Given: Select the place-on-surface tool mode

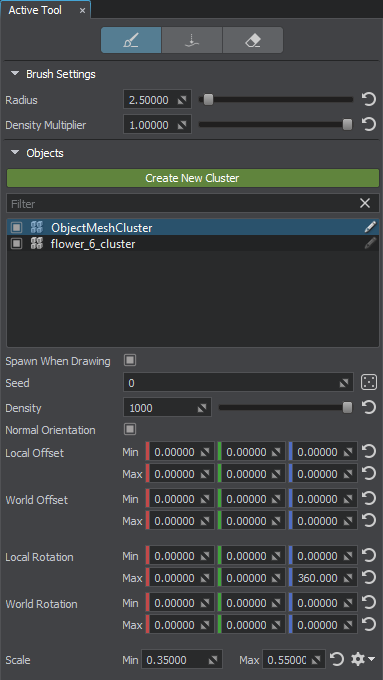Looking at the screenshot, I should click(192, 40).
